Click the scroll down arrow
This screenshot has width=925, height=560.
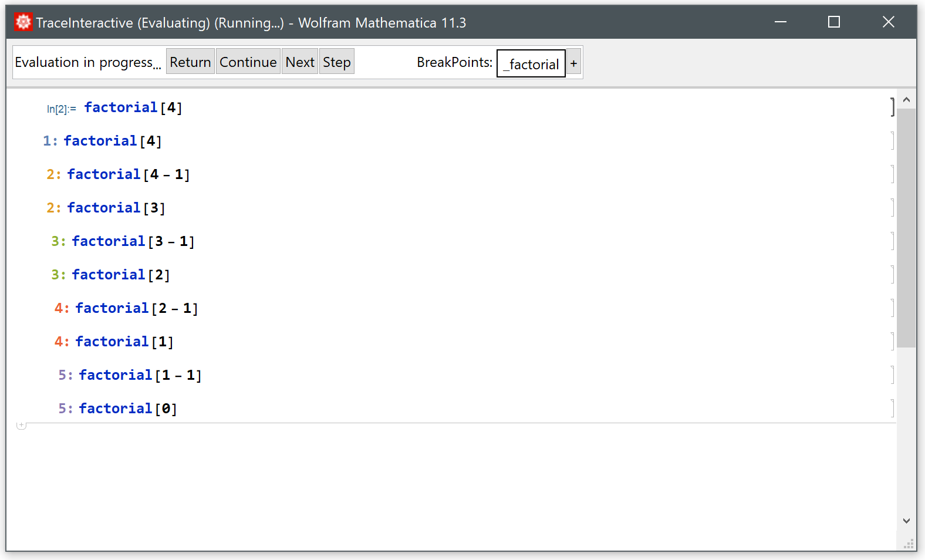906,521
